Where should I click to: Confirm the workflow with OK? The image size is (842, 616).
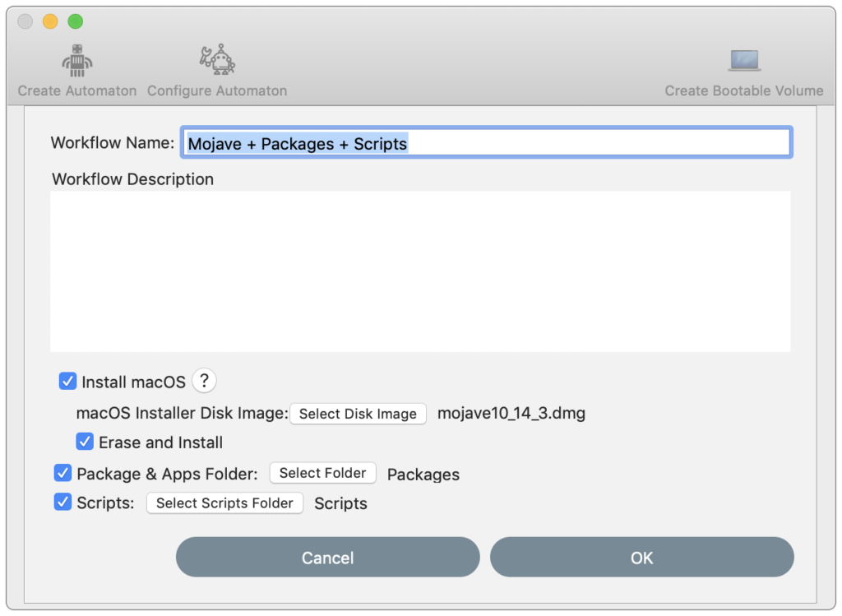point(641,558)
